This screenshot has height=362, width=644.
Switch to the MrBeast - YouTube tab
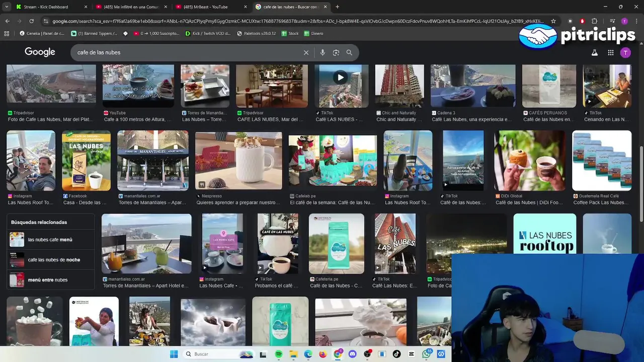212,7
